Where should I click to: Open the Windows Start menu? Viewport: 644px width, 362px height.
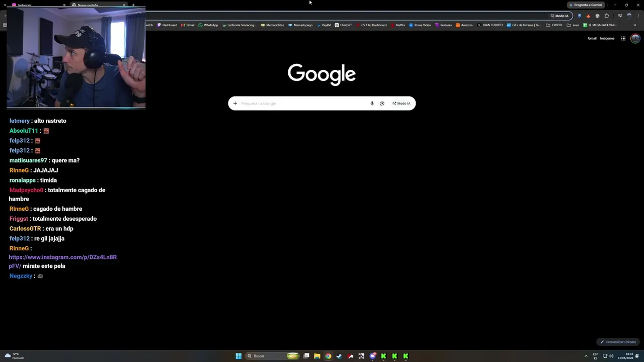tap(238, 356)
